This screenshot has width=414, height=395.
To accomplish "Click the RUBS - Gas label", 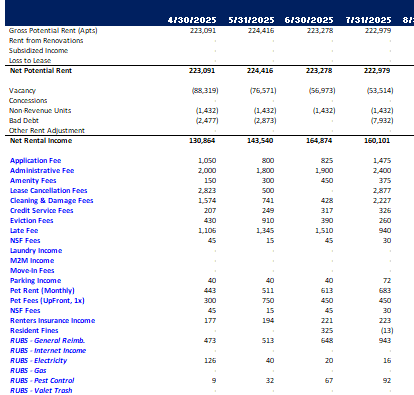I will [x=28, y=371].
